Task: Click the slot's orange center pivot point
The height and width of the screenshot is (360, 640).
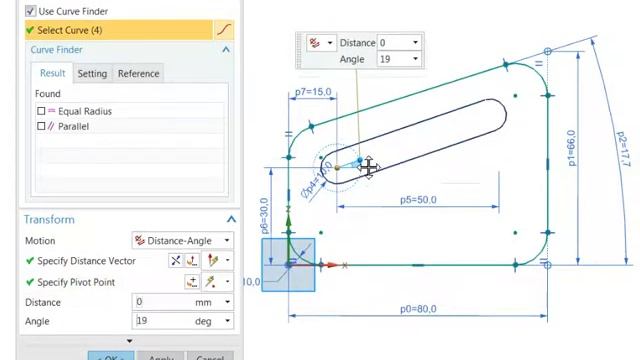Action: pyautogui.click(x=337, y=168)
